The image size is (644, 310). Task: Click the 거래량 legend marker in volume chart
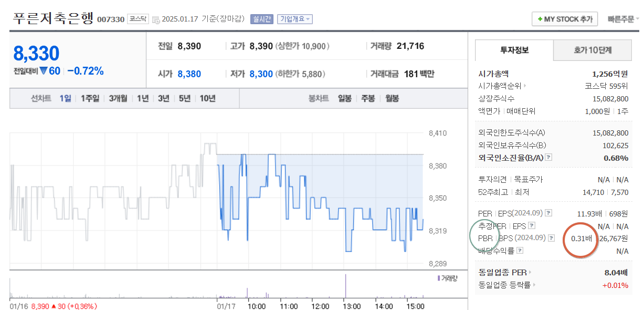coord(438,277)
